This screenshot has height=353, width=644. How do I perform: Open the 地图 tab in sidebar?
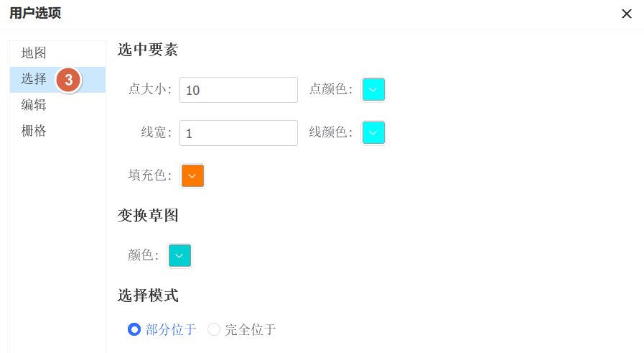tap(34, 53)
